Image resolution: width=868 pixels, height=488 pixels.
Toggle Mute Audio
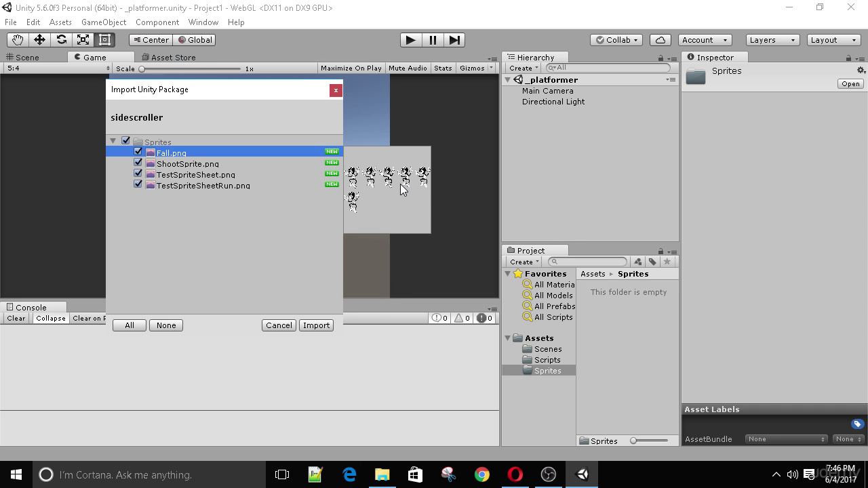click(x=408, y=68)
